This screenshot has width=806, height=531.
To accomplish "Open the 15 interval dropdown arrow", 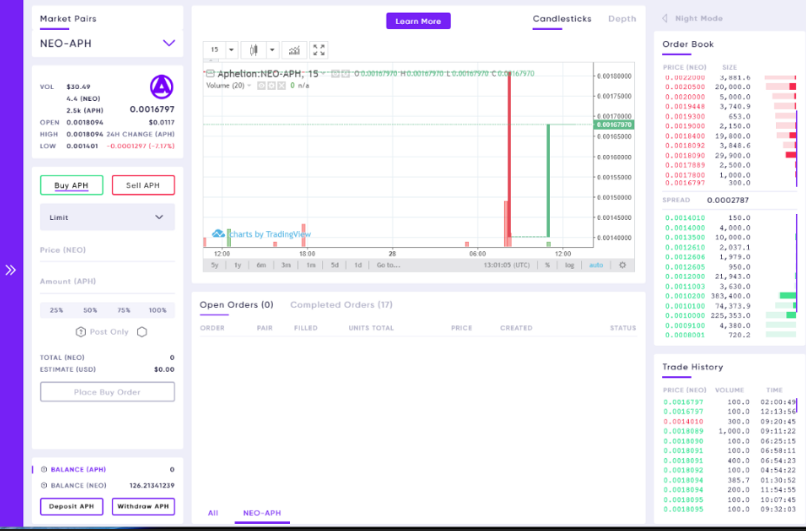I will [x=231, y=50].
